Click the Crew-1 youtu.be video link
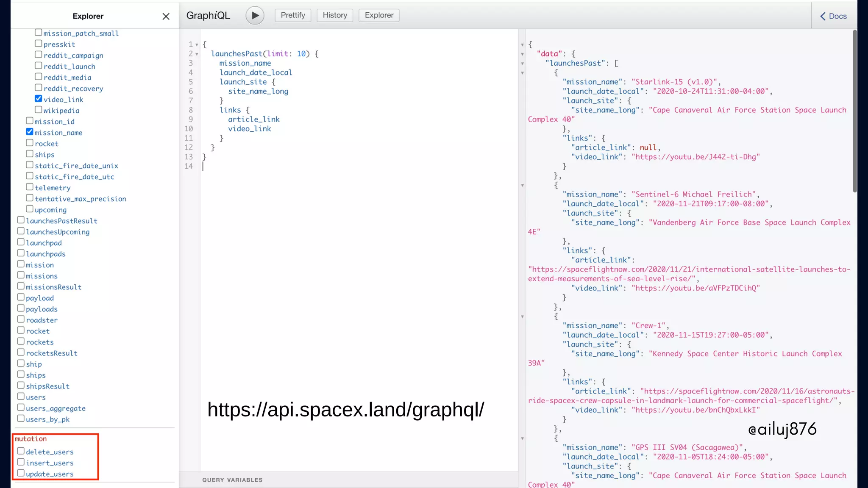The width and height of the screenshot is (868, 488). [x=696, y=410]
